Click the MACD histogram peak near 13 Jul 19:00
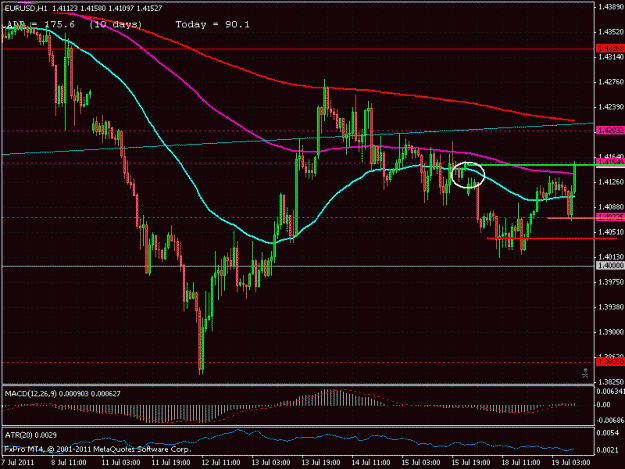 [328, 397]
